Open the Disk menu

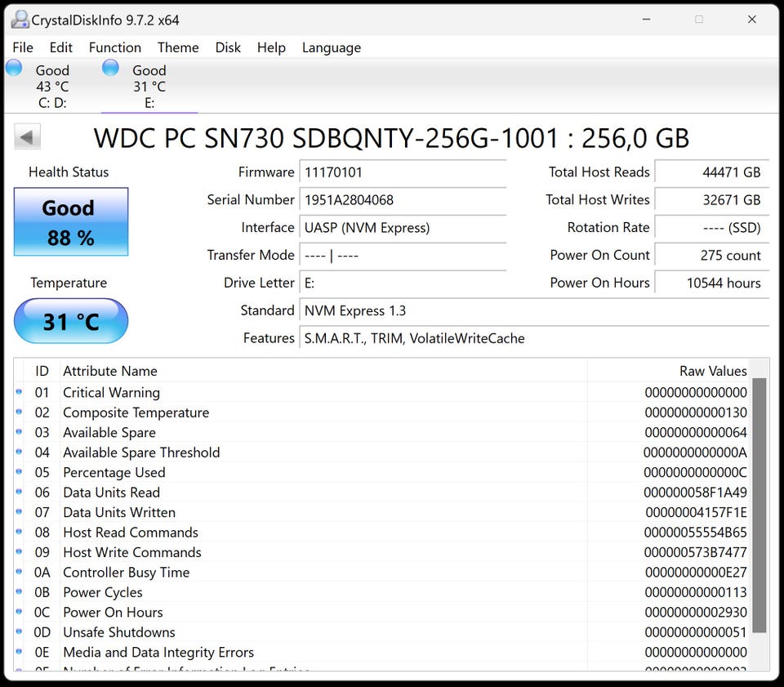(228, 47)
